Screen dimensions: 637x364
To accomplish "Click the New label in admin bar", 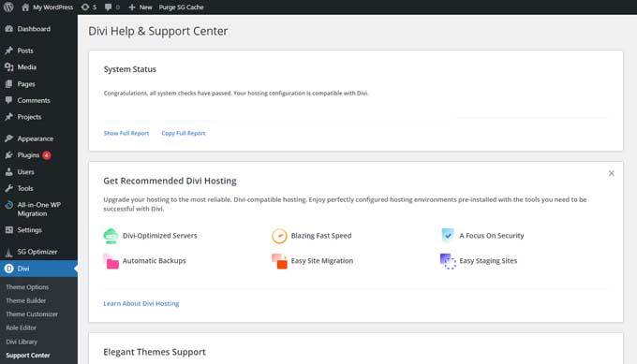I will click(145, 7).
